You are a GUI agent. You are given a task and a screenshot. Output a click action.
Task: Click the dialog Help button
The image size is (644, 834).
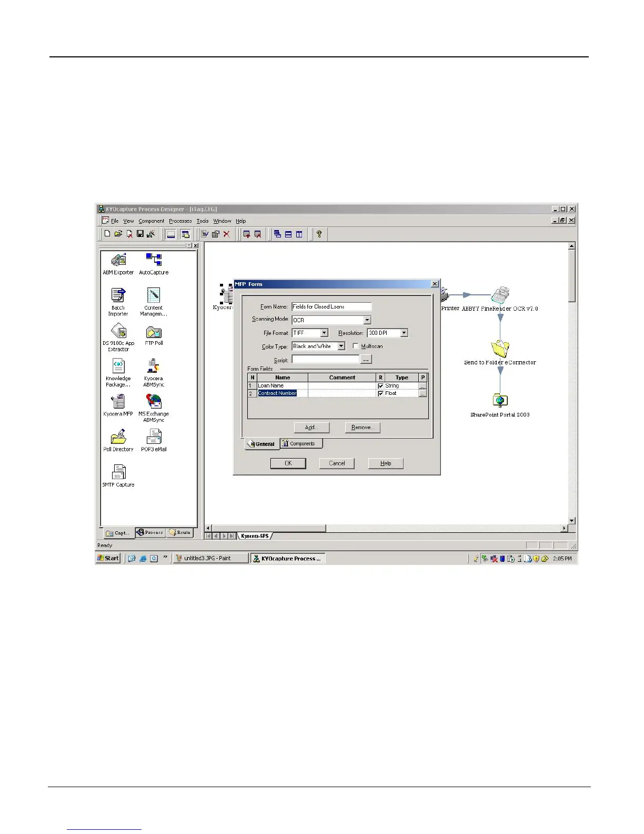[386, 463]
